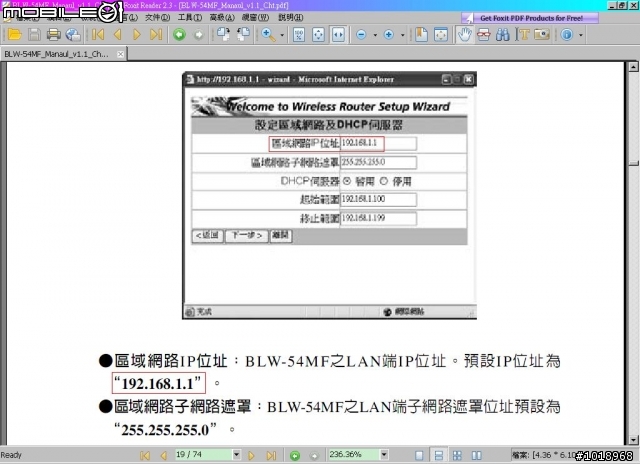Go to previous page via top toolbar

[x=118, y=35]
